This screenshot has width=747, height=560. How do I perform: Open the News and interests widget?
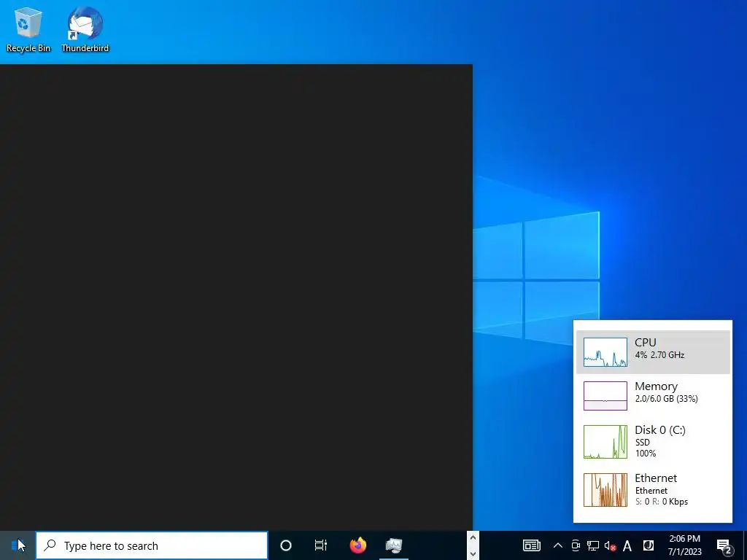pos(531,545)
